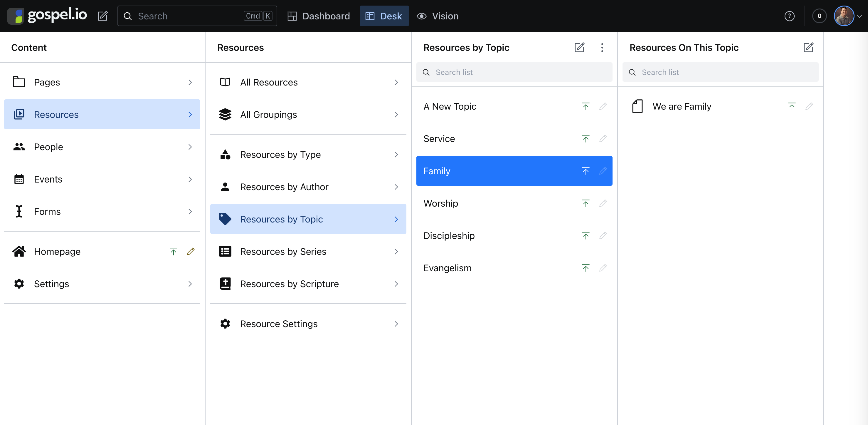
Task: Edit the Discipleship topic
Action: point(603,235)
